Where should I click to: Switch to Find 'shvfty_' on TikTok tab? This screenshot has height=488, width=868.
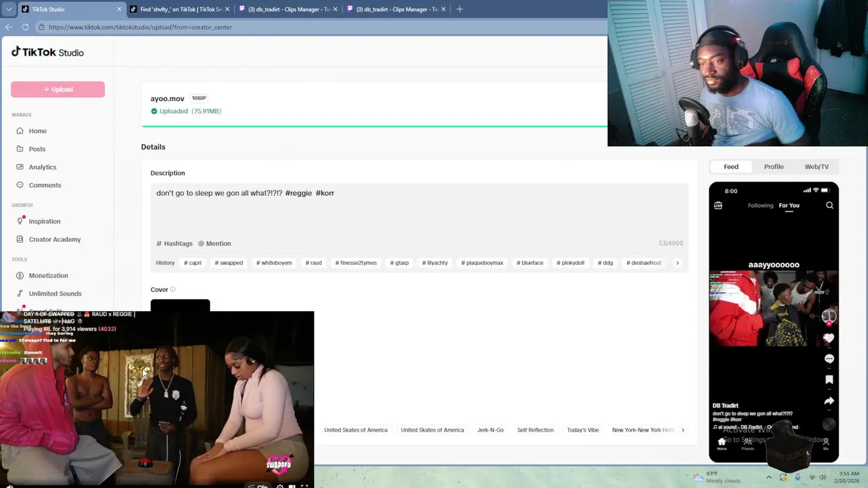[x=180, y=9]
